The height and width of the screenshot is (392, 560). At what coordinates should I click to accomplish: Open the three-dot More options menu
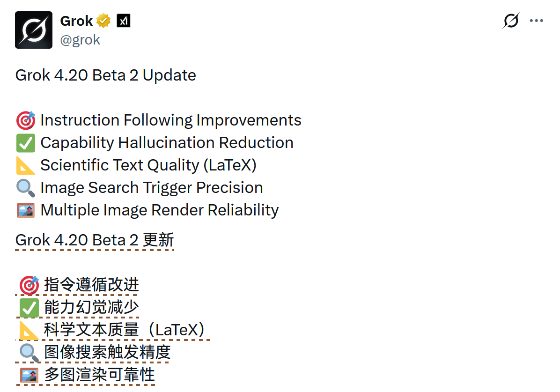[x=536, y=21]
